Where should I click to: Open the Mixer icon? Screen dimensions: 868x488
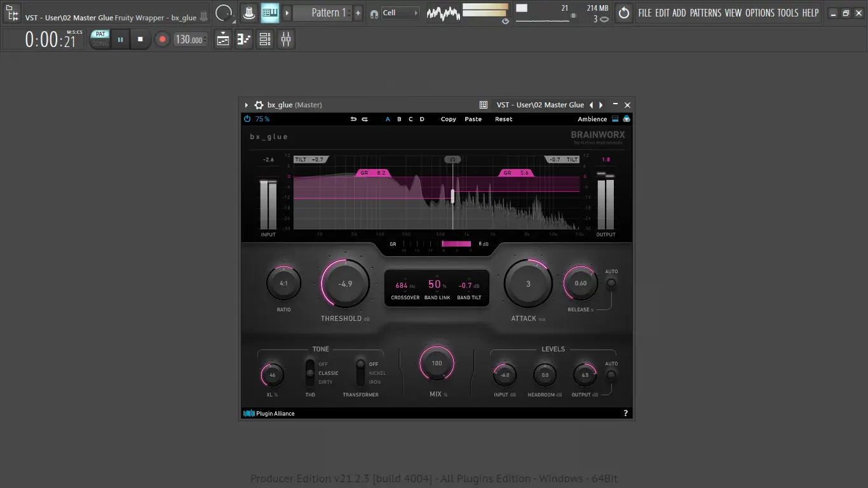point(285,39)
